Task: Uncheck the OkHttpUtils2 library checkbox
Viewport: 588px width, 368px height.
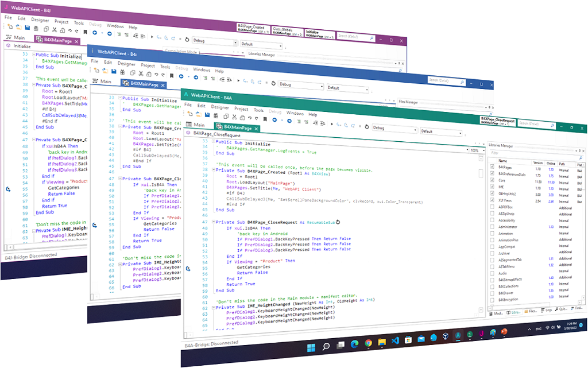Action: [492, 193]
